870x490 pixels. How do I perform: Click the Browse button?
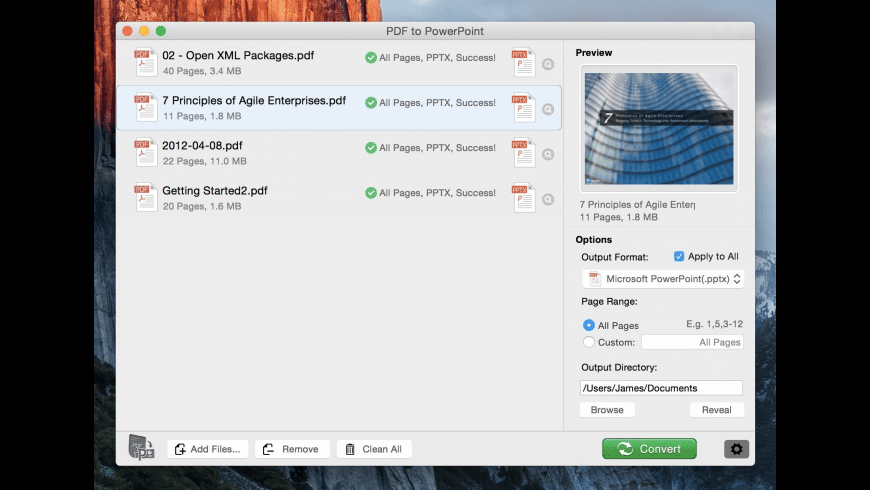pos(607,410)
